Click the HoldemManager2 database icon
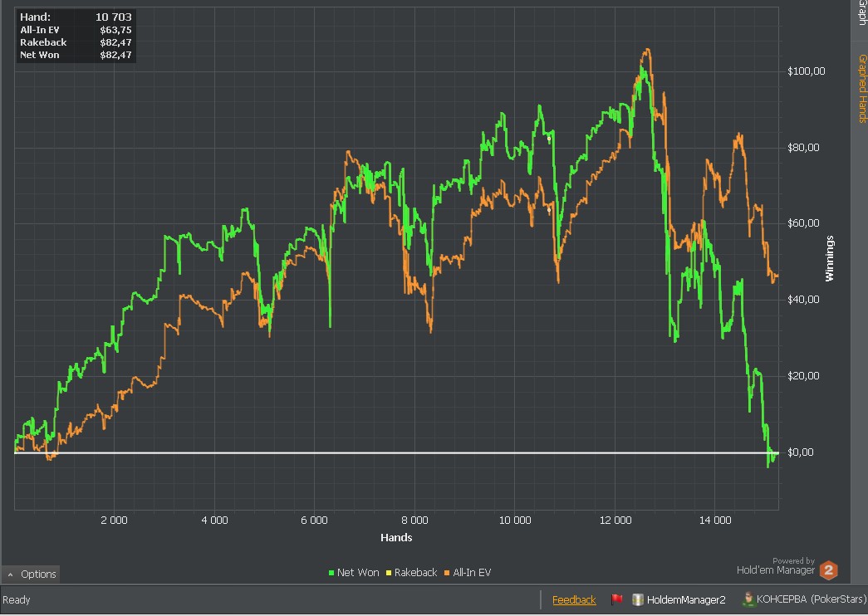The width and height of the screenshot is (868, 616). [638, 599]
